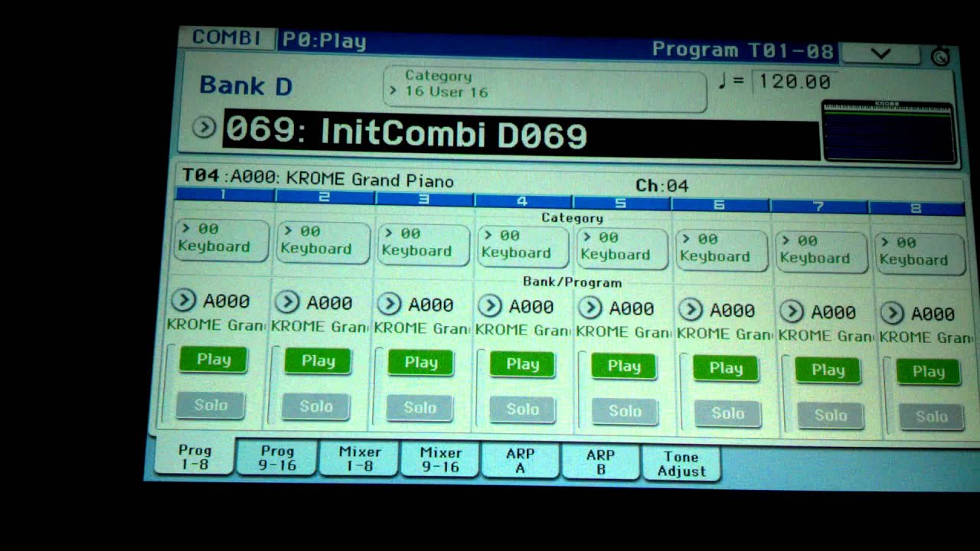This screenshot has width=980, height=551.
Task: Open timbre 2 Keyboard category selector
Action: point(322,242)
